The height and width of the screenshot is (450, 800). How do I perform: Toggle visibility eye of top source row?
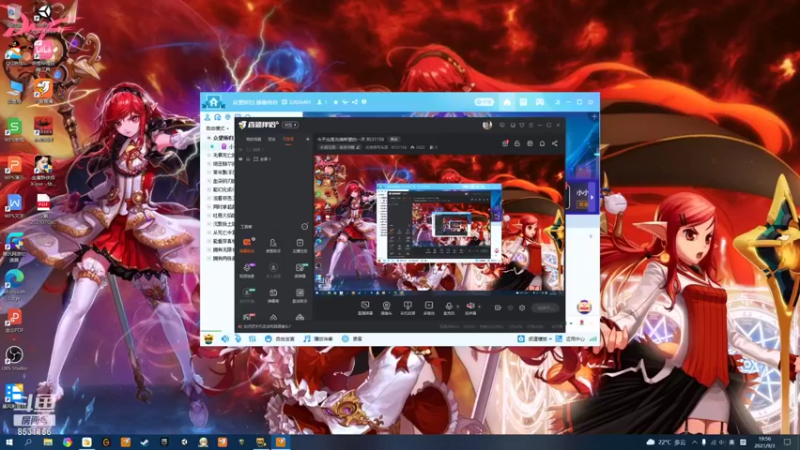[241, 149]
